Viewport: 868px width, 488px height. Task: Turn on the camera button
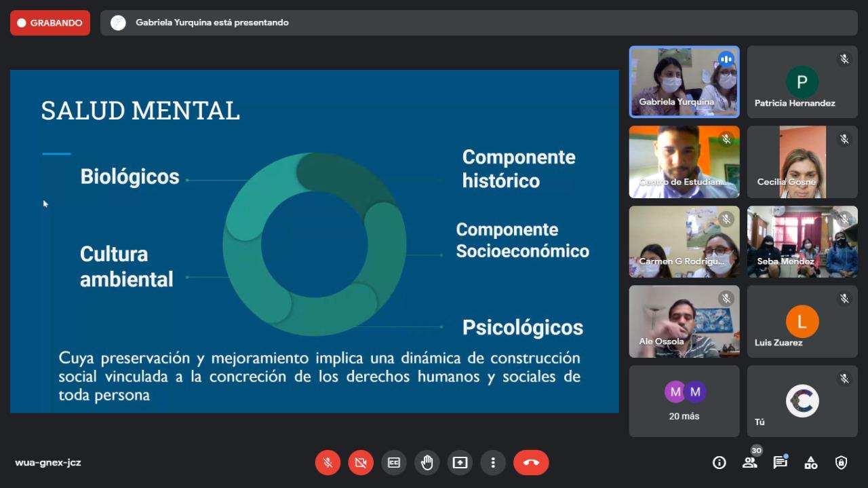361,463
